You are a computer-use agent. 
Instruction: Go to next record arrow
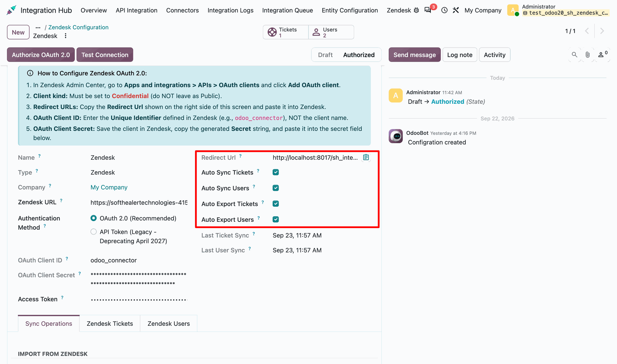[602, 31]
